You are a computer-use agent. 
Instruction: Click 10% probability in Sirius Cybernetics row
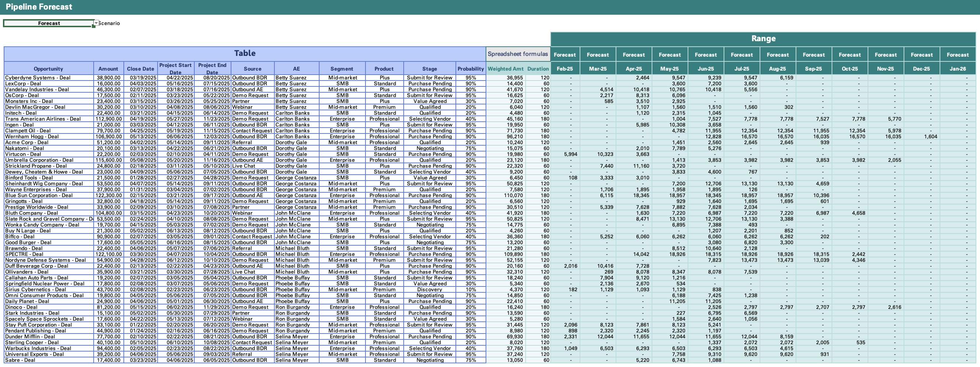coord(471,289)
